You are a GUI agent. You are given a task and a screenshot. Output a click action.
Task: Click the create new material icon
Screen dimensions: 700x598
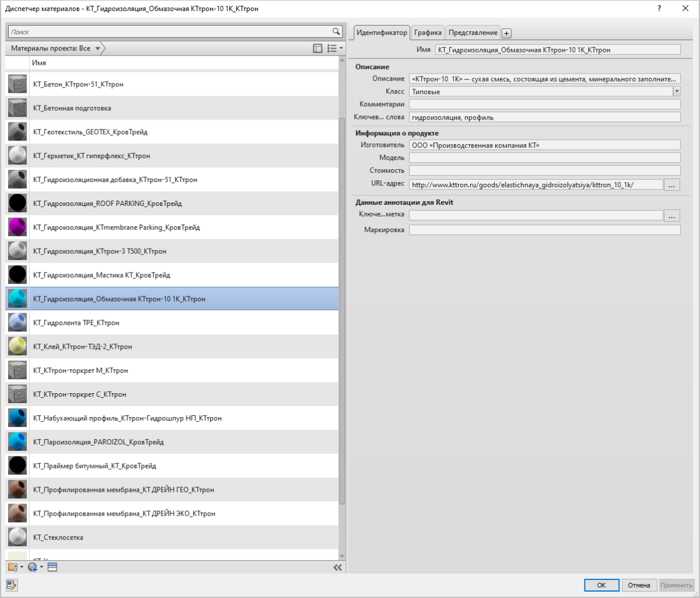point(33,567)
